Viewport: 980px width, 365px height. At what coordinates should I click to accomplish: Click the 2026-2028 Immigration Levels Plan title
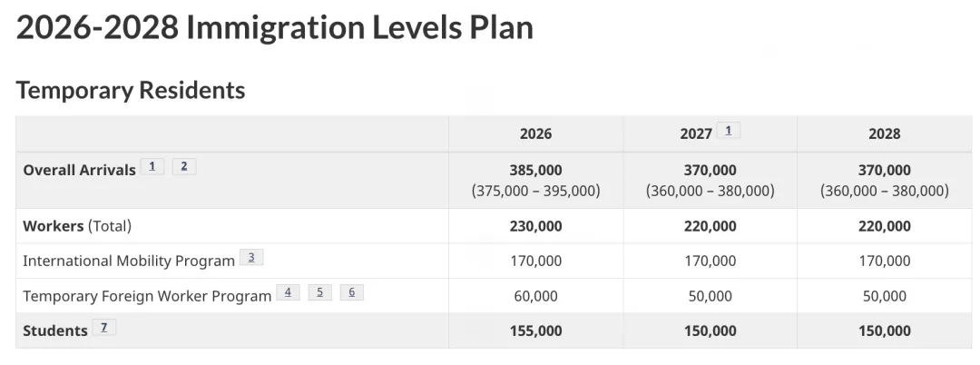275,28
